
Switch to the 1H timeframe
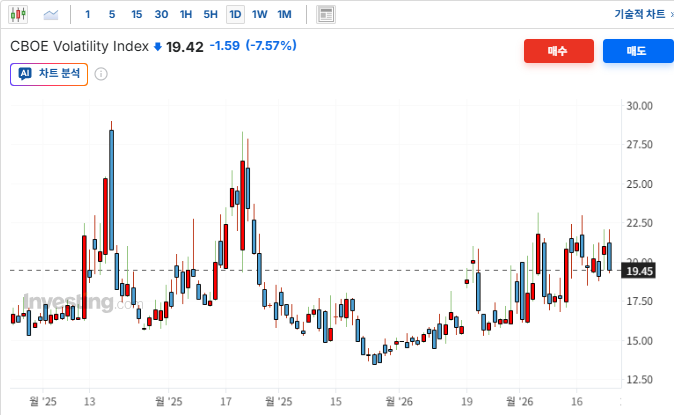click(186, 15)
